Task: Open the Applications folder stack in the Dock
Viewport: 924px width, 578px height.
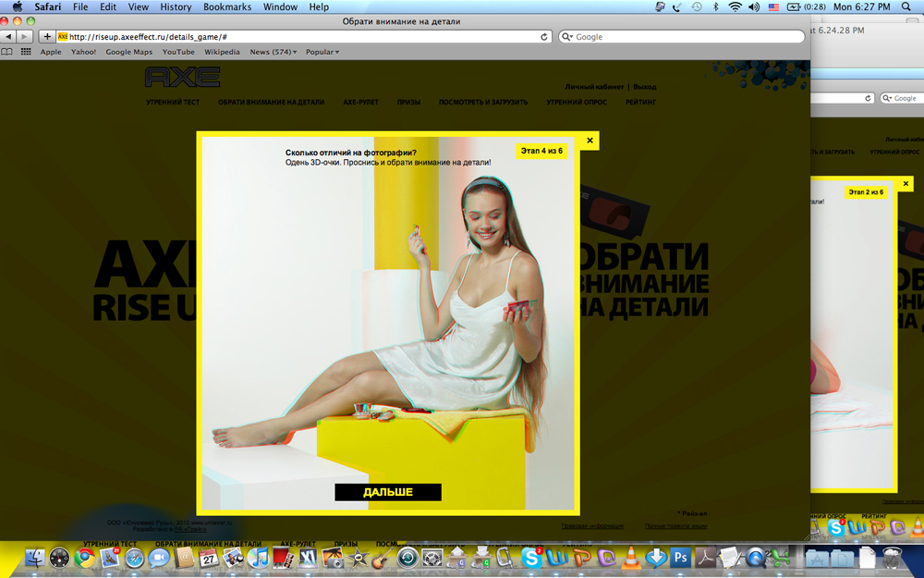Action: (817, 558)
